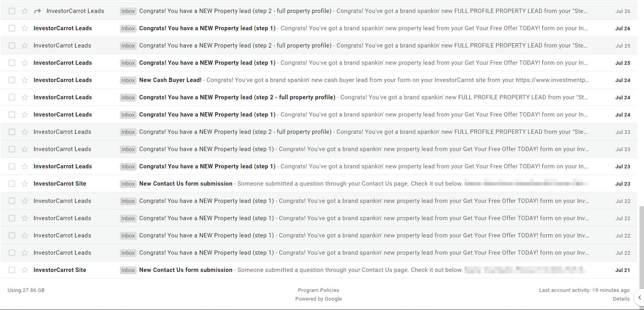
Task: Star the Jul 24 full property profile email
Action: coord(25,97)
